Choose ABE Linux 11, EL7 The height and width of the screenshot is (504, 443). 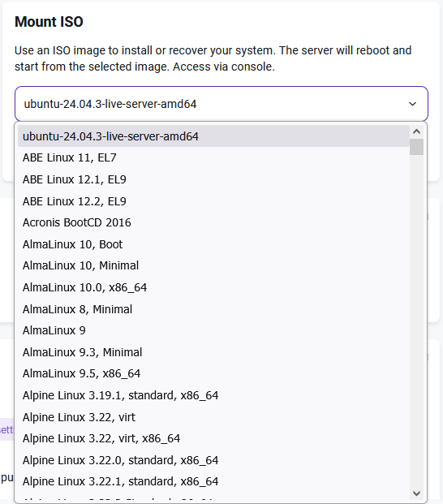tap(213, 157)
